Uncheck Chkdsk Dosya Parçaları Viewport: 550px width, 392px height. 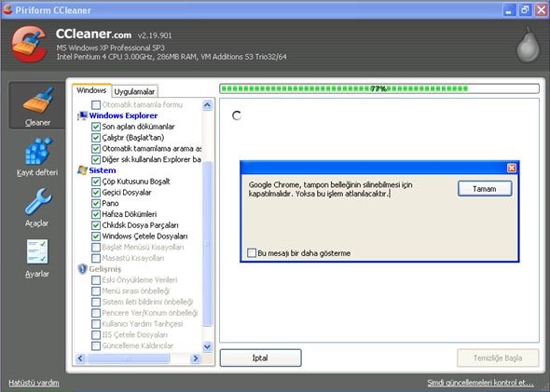(x=95, y=225)
